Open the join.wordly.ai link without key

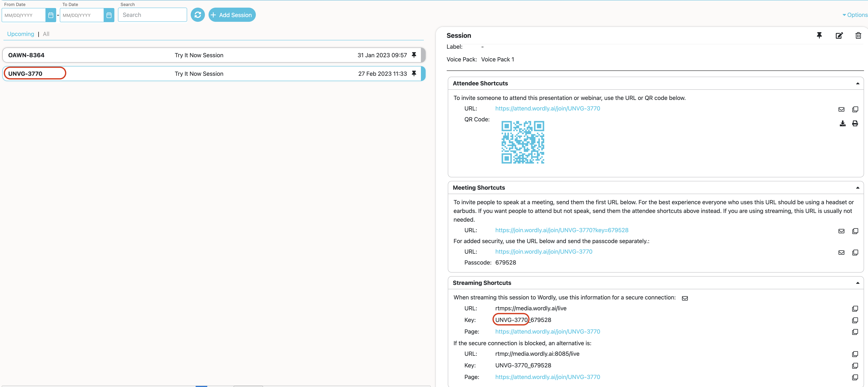[543, 252]
